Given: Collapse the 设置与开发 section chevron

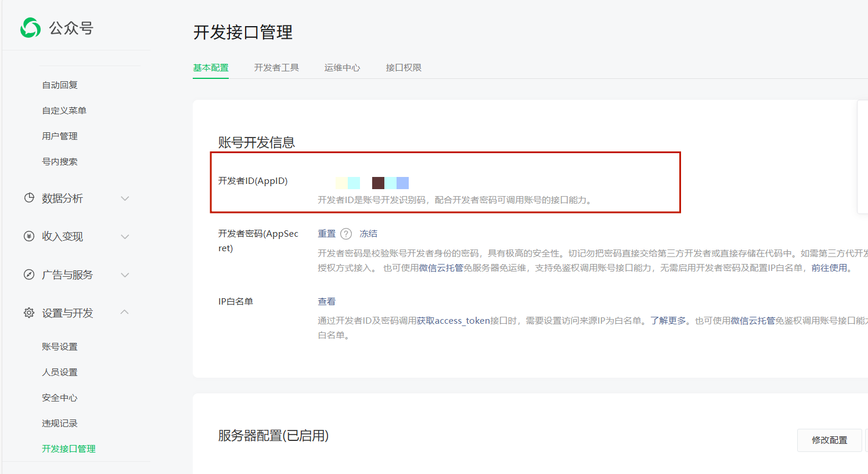Looking at the screenshot, I should pyautogui.click(x=125, y=312).
